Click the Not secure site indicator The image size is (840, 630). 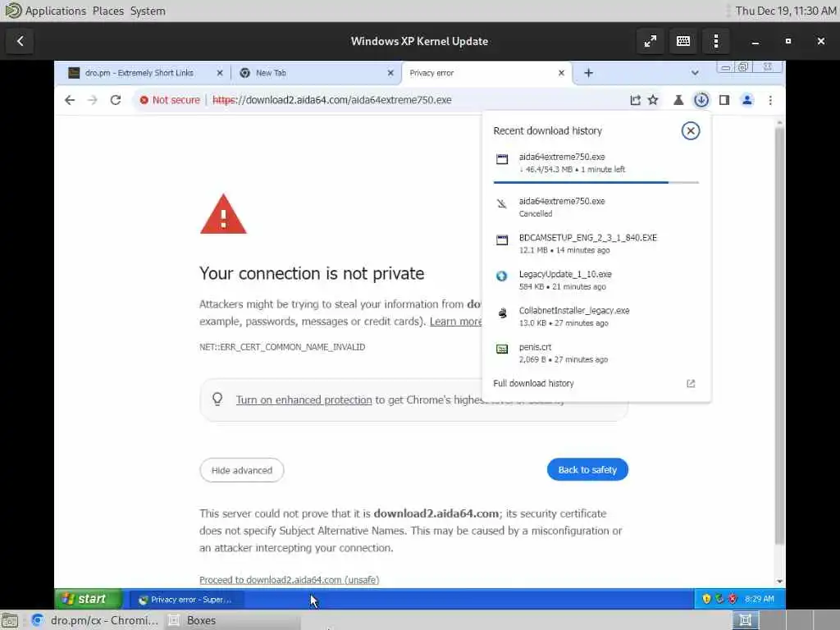coord(169,100)
